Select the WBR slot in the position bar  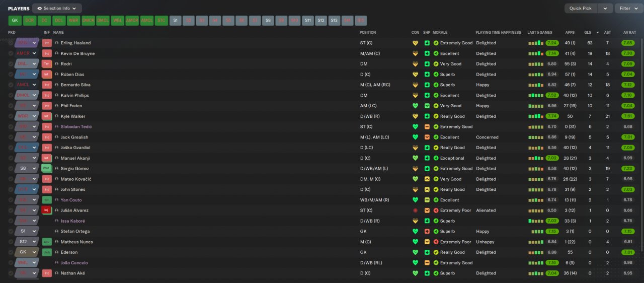(x=73, y=21)
